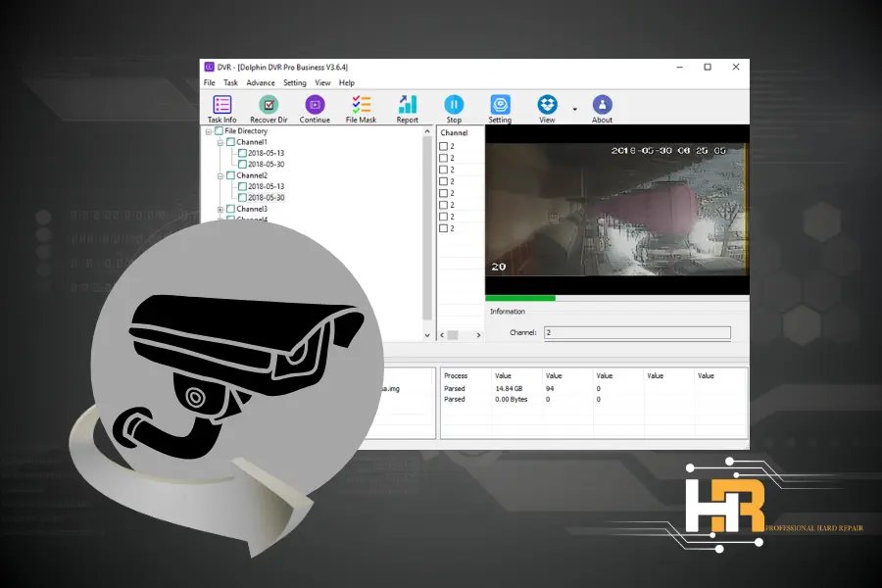Check the last row in Channel list
This screenshot has height=588, width=882.
(443, 228)
